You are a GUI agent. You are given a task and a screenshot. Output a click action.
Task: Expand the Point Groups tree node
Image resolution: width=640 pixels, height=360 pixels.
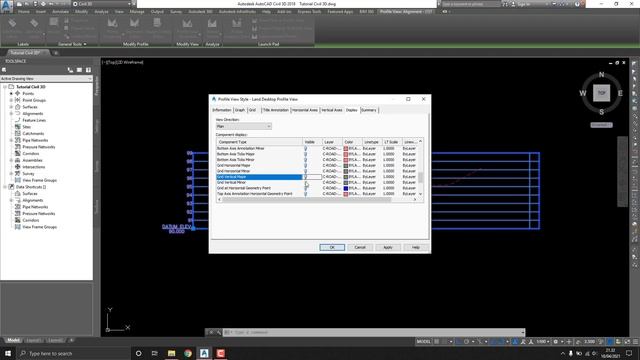pos(11,100)
